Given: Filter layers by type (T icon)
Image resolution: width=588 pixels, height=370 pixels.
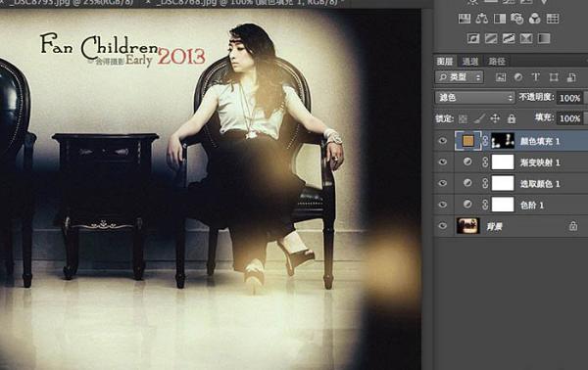Looking at the screenshot, I should click(535, 77).
